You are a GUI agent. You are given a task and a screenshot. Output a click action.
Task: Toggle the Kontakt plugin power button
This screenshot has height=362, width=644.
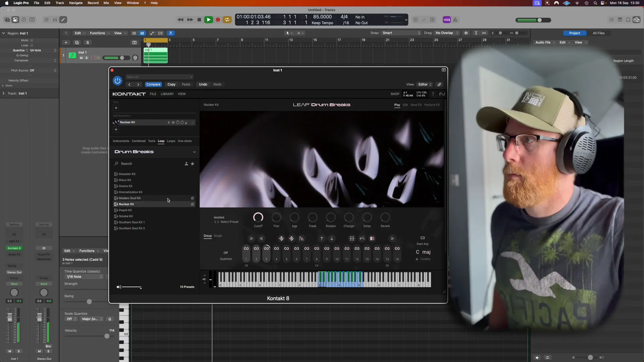117,80
